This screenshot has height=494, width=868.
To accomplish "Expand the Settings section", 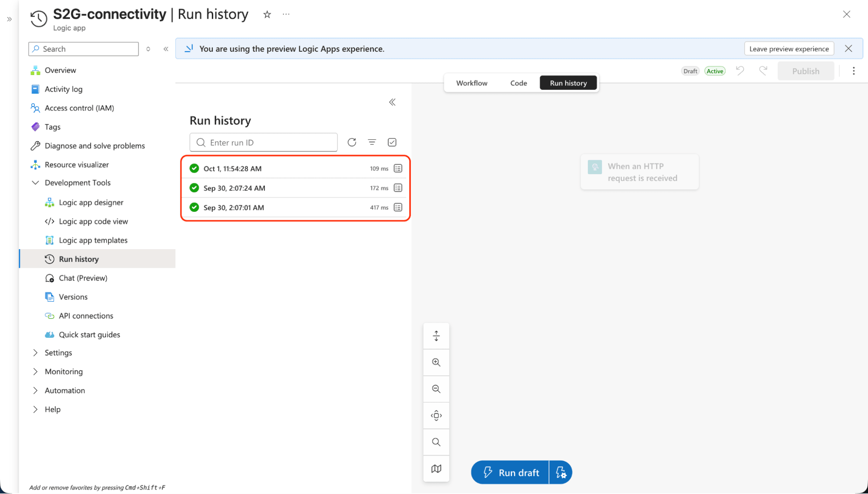I will coord(35,352).
